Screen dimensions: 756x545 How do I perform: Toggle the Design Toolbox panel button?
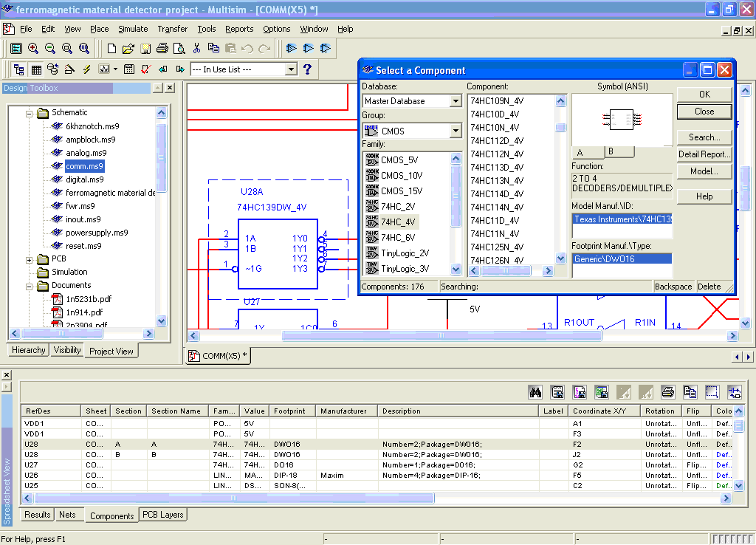coord(19,69)
